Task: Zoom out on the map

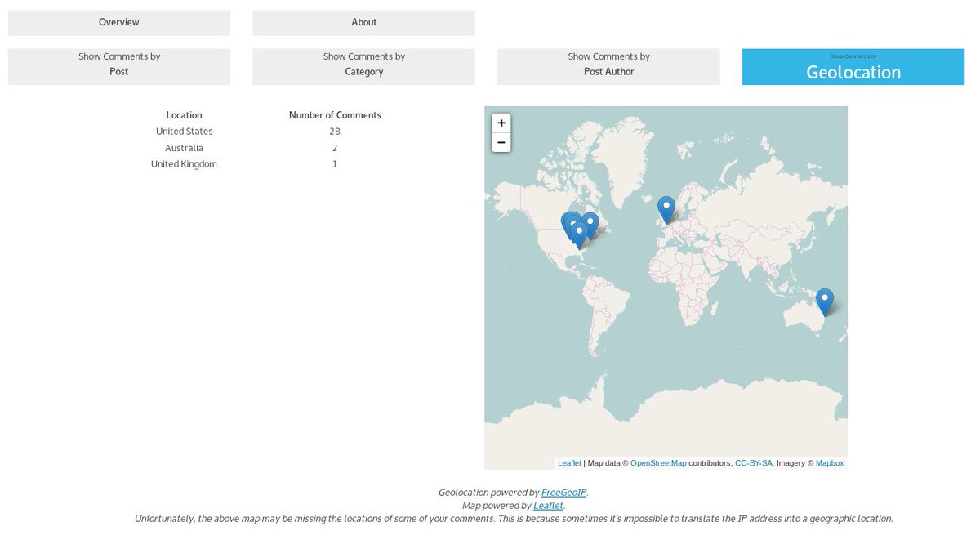Action: coord(501,142)
